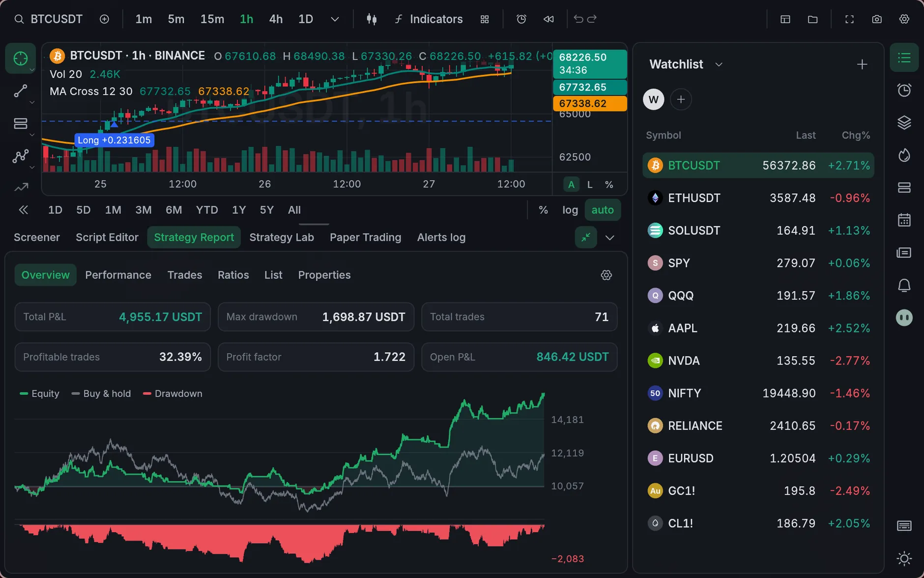Select the NVDA row in the watchlist
This screenshot has height=578, width=924.
(x=758, y=361)
